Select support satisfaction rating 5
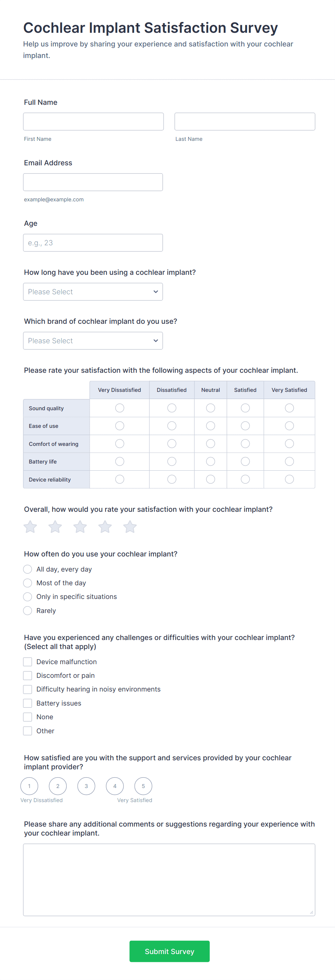Screen dimensions: 335x980 pyautogui.click(x=143, y=786)
